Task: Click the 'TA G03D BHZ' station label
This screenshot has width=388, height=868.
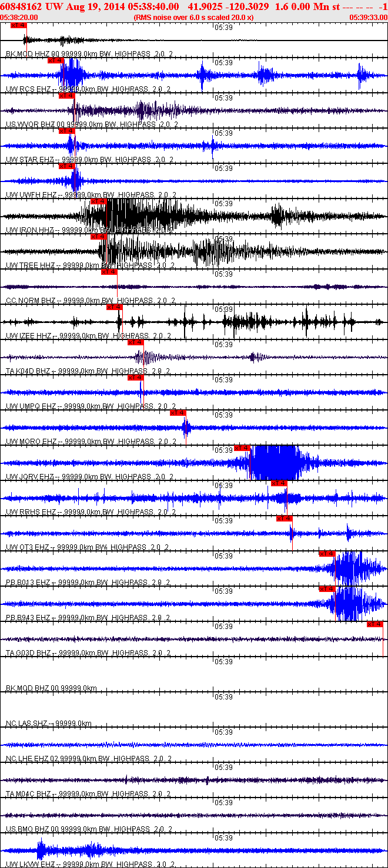Action: [29, 653]
